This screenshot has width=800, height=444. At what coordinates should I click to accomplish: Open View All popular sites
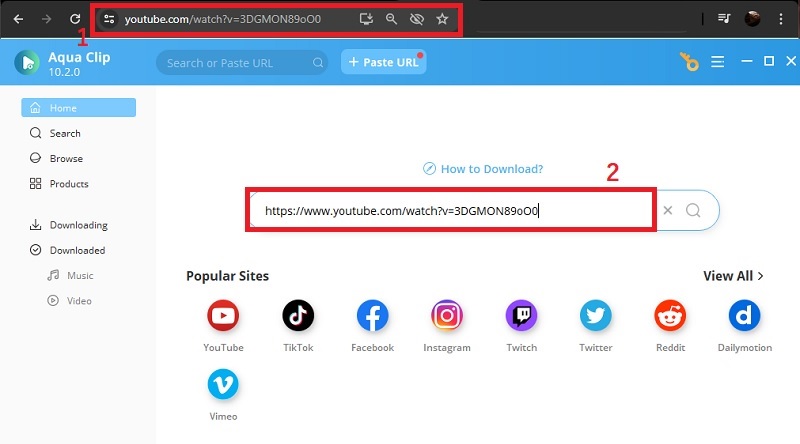coord(733,276)
